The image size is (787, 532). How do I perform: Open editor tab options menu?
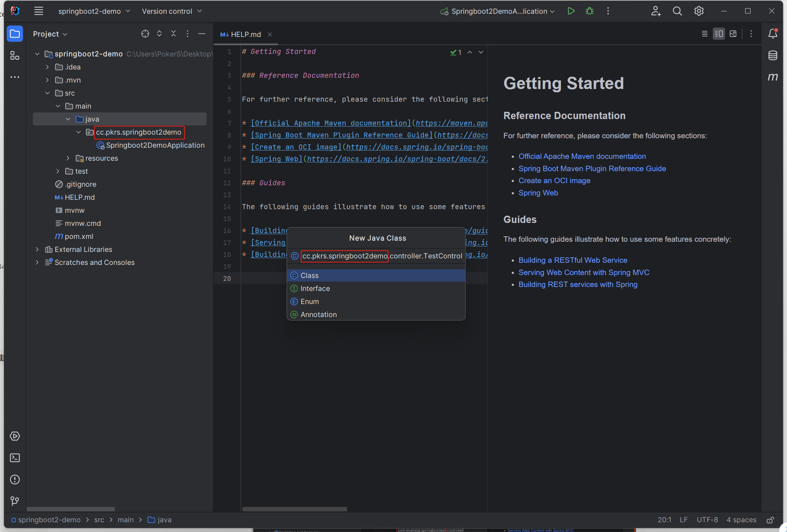751,34
